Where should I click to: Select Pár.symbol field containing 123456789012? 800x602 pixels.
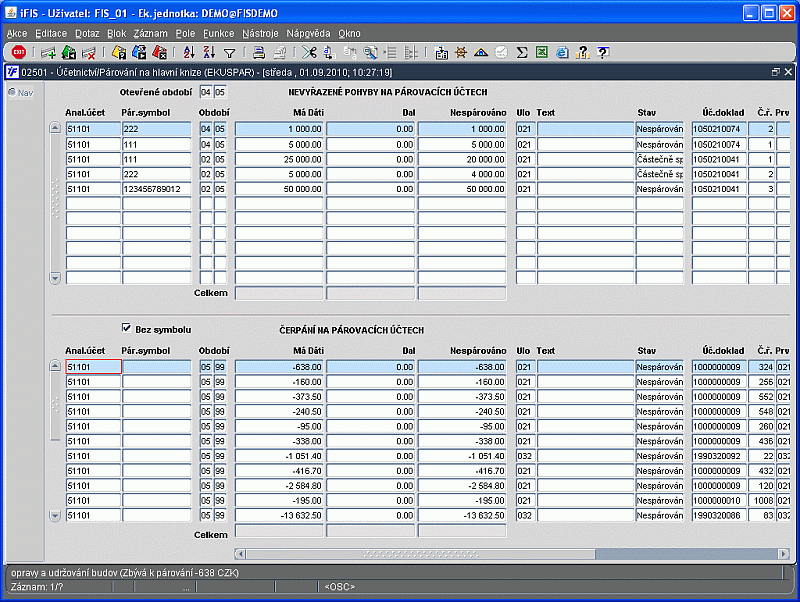[156, 189]
